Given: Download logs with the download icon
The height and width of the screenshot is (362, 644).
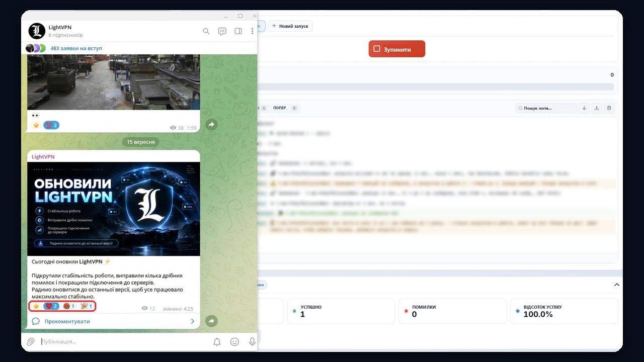Looking at the screenshot, I should pos(596,108).
